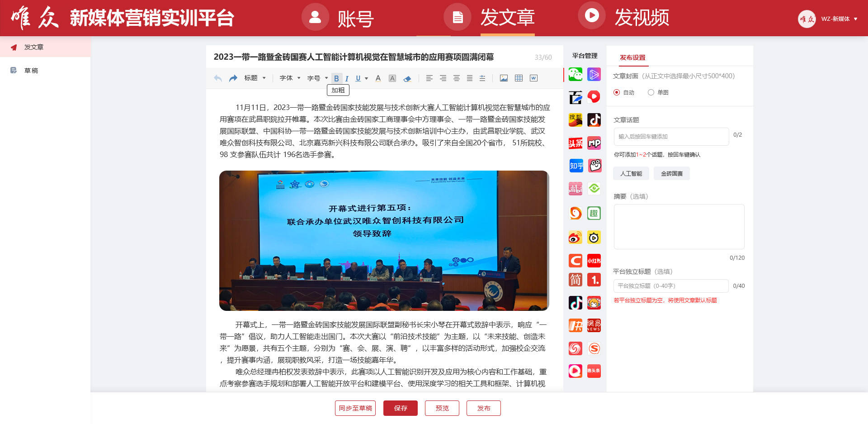Click the 发布 publish button
Screen dimensions: 868x424
484,408
